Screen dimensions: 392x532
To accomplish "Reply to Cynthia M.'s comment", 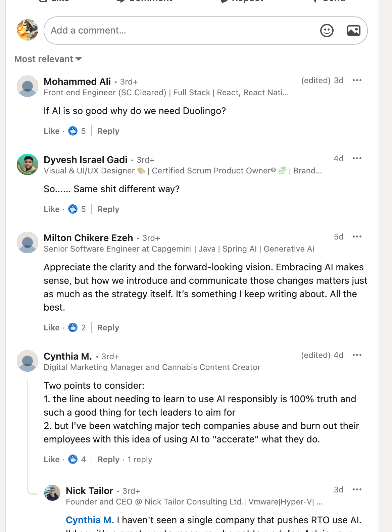I will pos(108,460).
